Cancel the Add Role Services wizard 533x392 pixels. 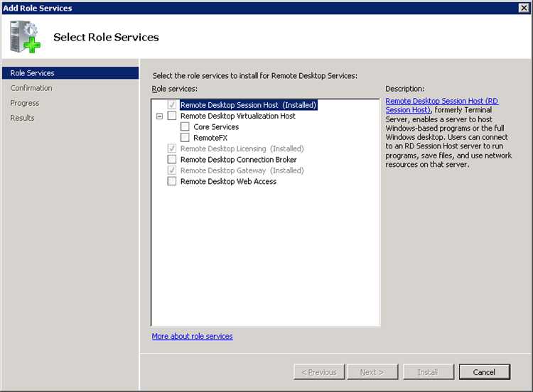[x=485, y=372]
